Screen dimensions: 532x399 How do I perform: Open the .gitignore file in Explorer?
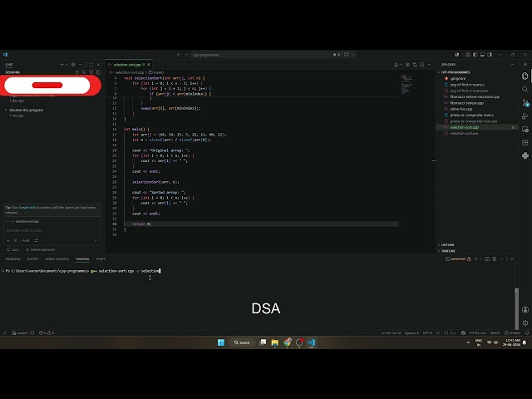pyautogui.click(x=458, y=78)
